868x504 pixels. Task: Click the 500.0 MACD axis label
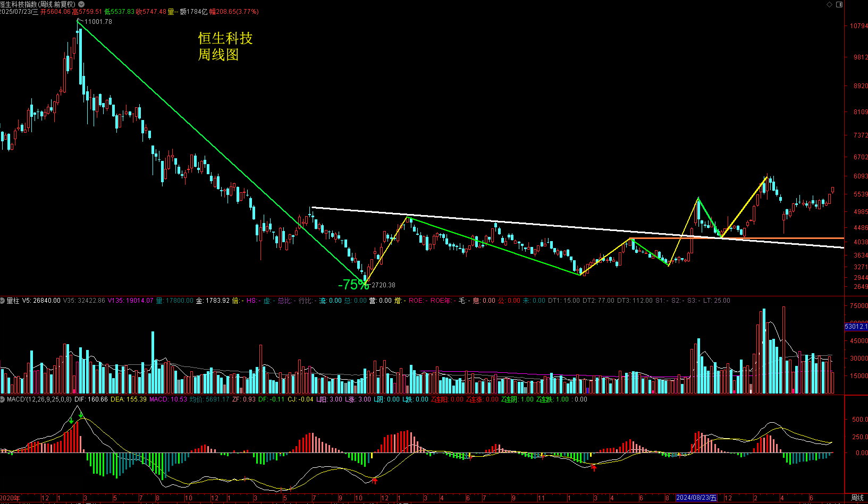point(859,420)
